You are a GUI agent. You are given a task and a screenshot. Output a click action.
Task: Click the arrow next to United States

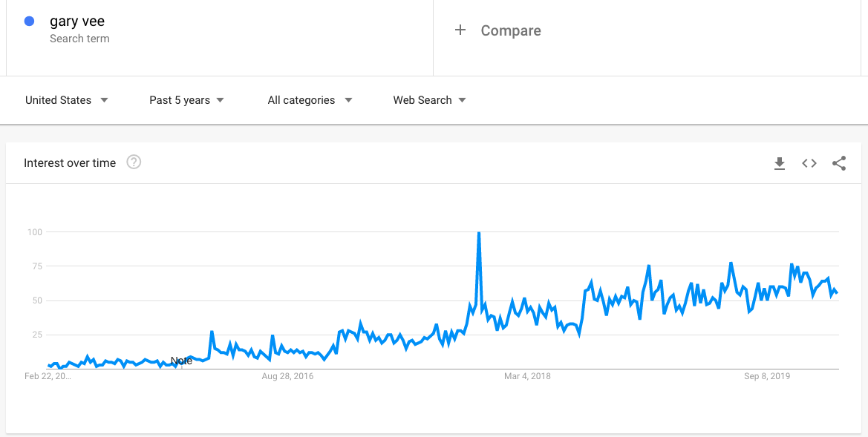[104, 100]
